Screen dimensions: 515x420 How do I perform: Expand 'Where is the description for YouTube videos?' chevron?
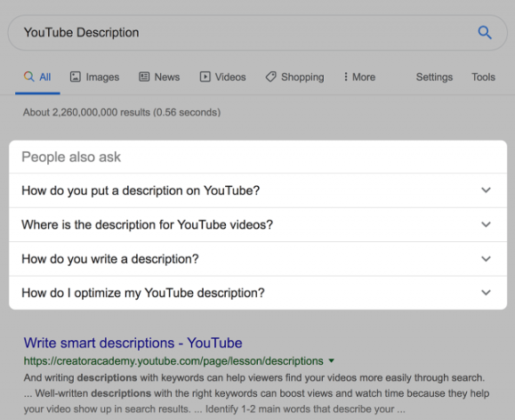[486, 224]
